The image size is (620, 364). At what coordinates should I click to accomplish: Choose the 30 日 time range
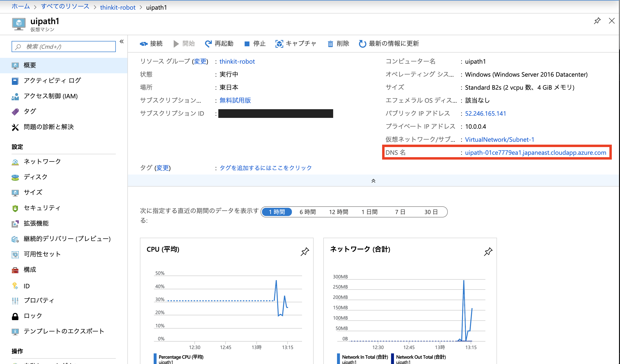[x=431, y=212]
